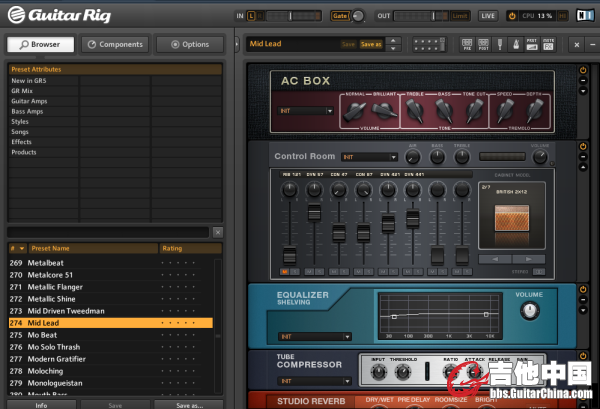This screenshot has height=409, width=600.
Task: Select the Bass Amps preset attribute
Action: [27, 111]
